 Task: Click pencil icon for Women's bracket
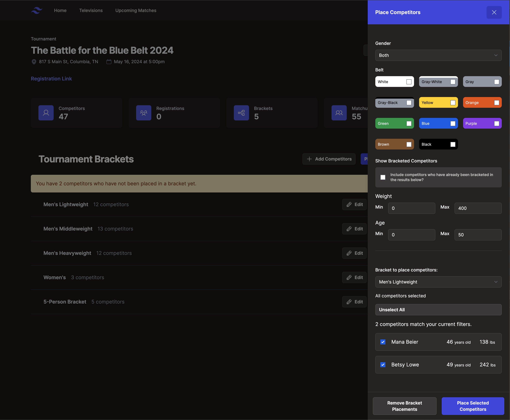[349, 277]
